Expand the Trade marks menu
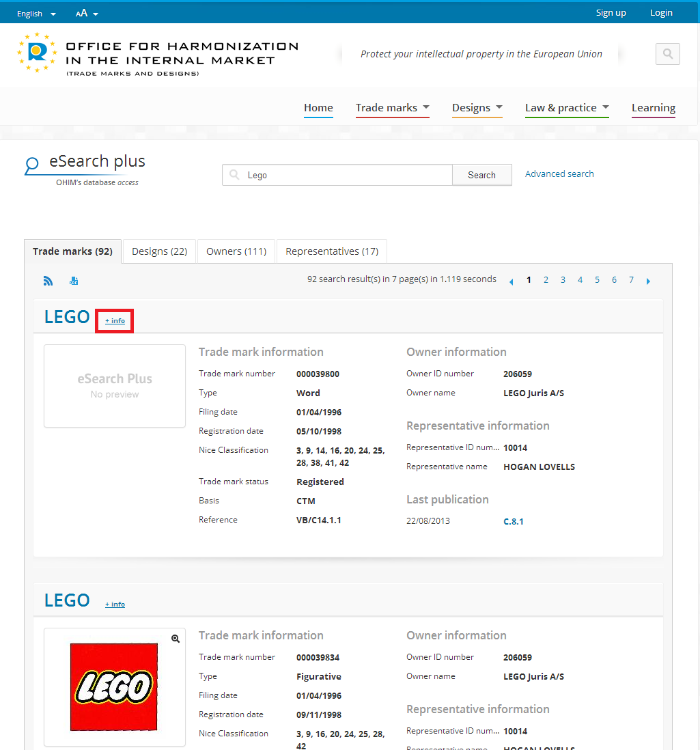The height and width of the screenshot is (750, 700). pyautogui.click(x=393, y=108)
